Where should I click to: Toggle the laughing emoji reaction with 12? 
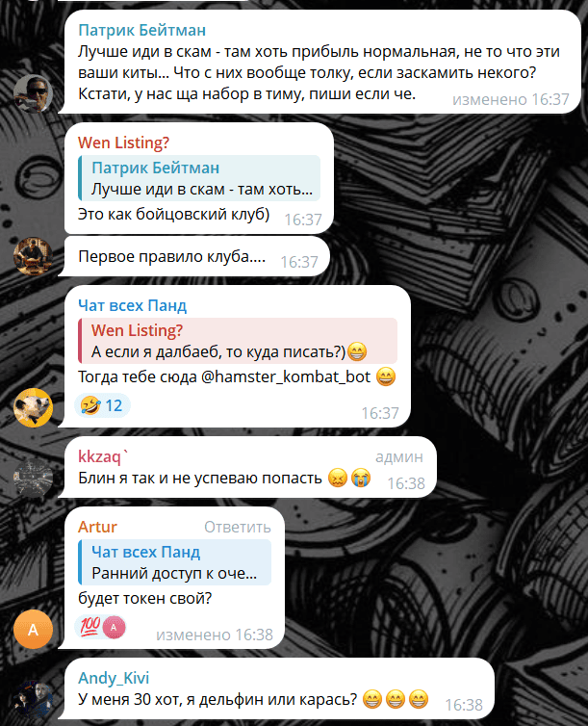click(x=102, y=405)
